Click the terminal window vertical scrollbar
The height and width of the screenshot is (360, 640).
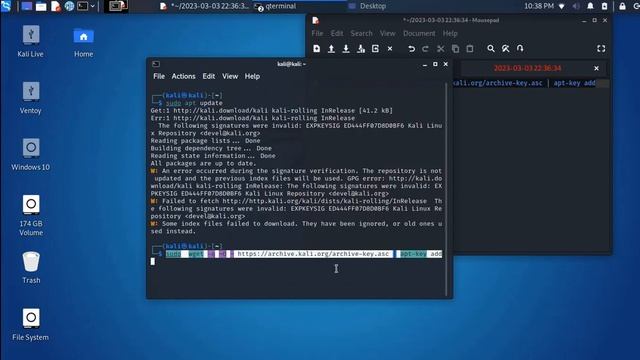tap(447, 190)
